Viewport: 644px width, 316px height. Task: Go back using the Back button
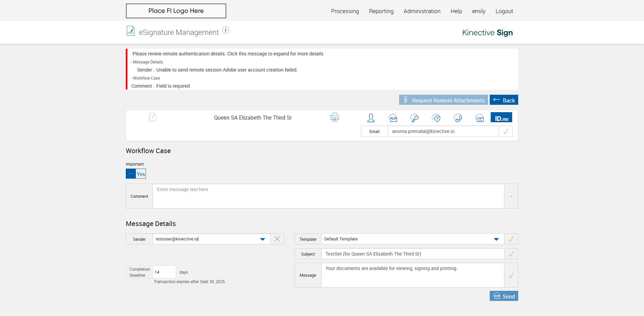[504, 100]
